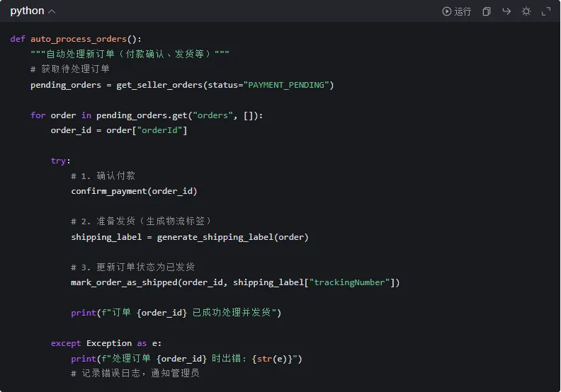Click comment 2. 准备发货
Image resolution: width=561 pixels, height=392 pixels.
[142, 221]
